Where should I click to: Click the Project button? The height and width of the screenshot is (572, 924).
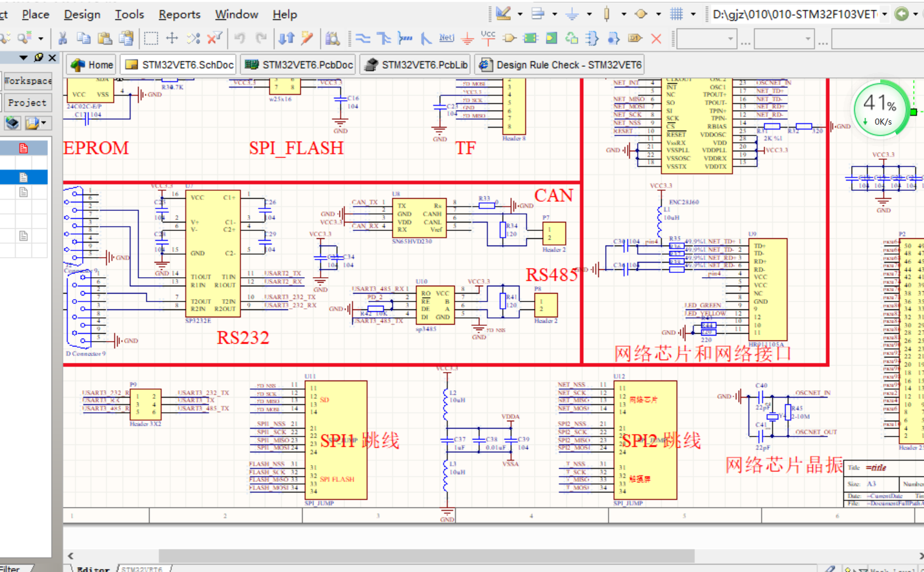point(27,103)
